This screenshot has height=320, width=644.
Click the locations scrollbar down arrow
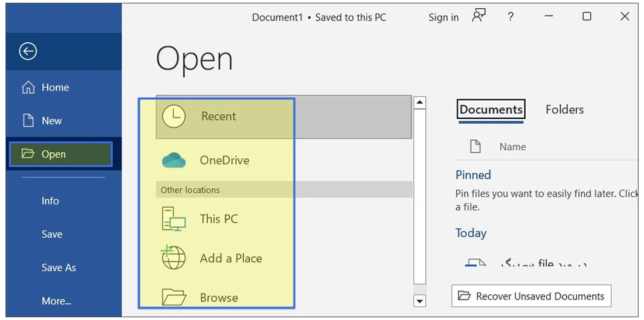[x=419, y=301]
